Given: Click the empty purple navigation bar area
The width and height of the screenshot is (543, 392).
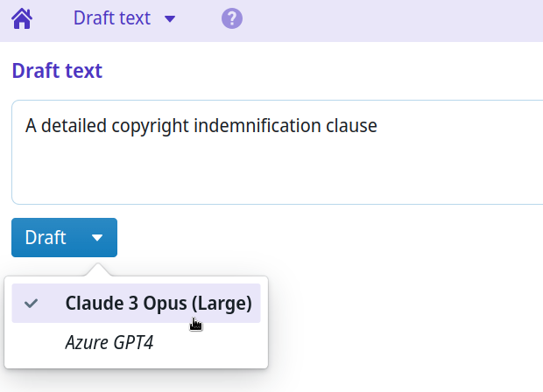Looking at the screenshot, I should coord(394,18).
